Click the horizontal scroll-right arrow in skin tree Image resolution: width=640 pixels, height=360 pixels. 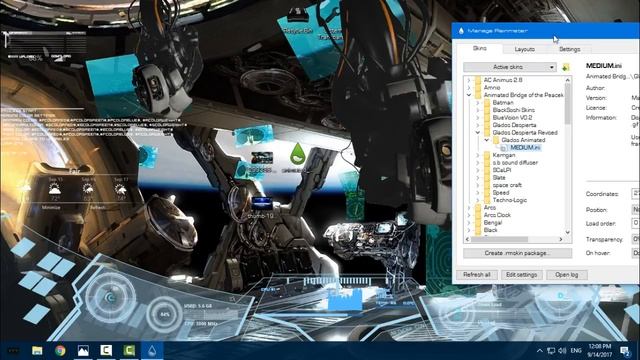pos(560,240)
